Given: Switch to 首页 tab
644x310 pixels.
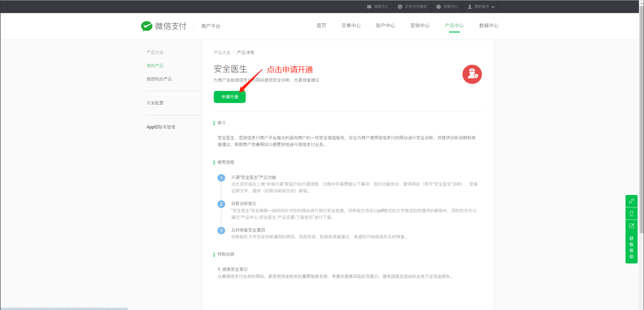Looking at the screenshot, I should 321,26.
